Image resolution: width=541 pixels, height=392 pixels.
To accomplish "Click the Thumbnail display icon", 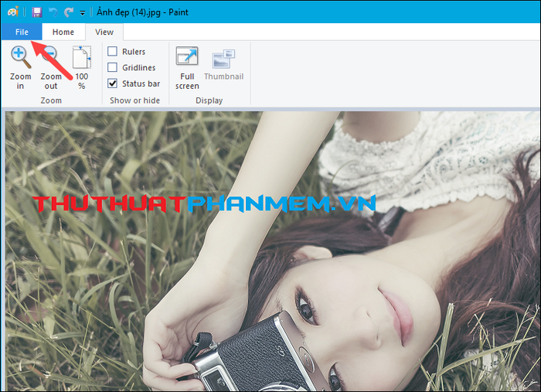I will tap(223, 59).
